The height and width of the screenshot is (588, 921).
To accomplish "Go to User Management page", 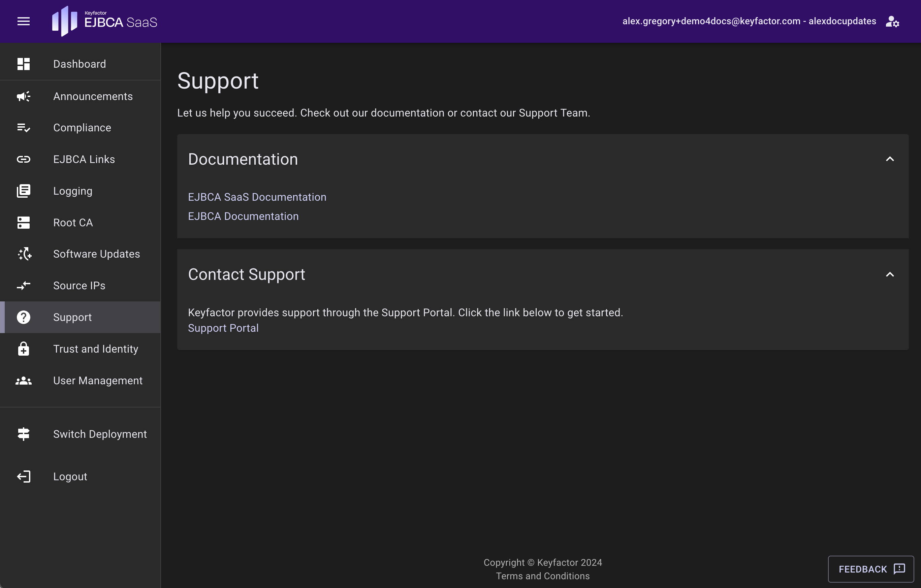I will pos(98,381).
